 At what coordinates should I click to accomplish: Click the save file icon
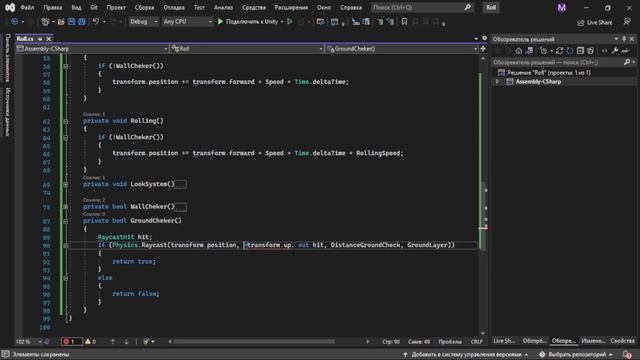pyautogui.click(x=71, y=22)
